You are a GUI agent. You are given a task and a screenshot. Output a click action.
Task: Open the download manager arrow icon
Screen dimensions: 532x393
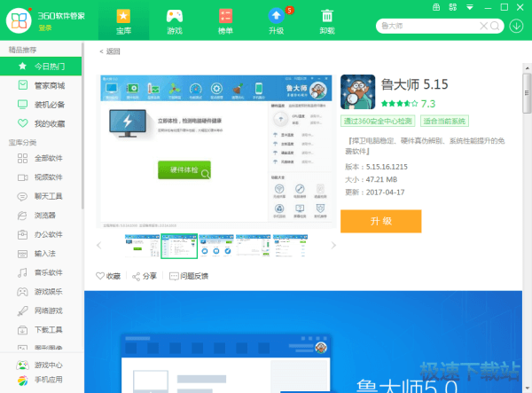[516, 26]
